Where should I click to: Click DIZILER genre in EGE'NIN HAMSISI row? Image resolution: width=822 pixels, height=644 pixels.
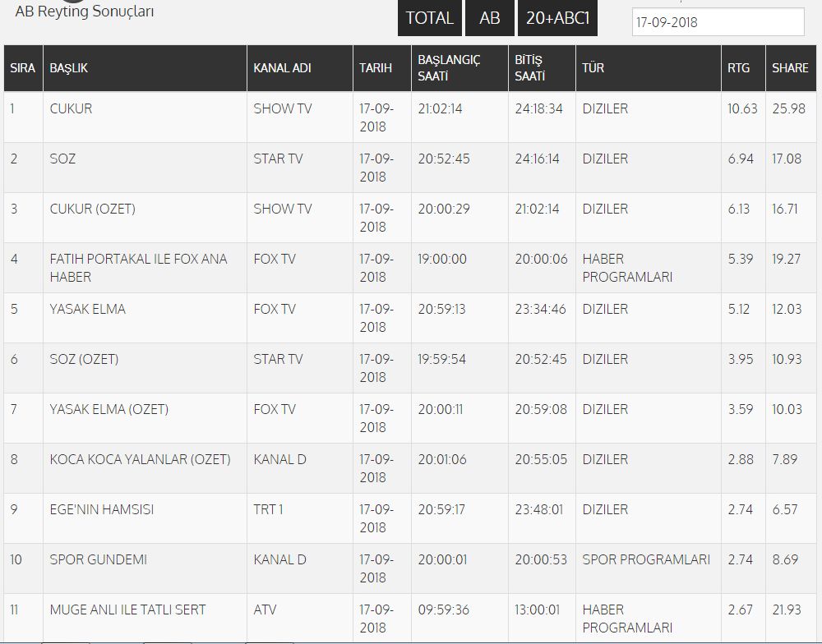click(x=605, y=509)
